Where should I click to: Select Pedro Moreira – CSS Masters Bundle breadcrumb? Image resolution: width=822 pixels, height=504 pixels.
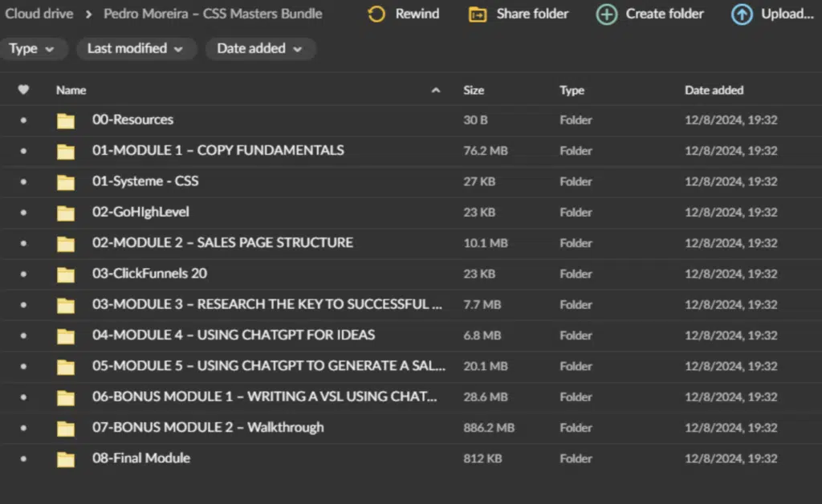click(x=213, y=14)
